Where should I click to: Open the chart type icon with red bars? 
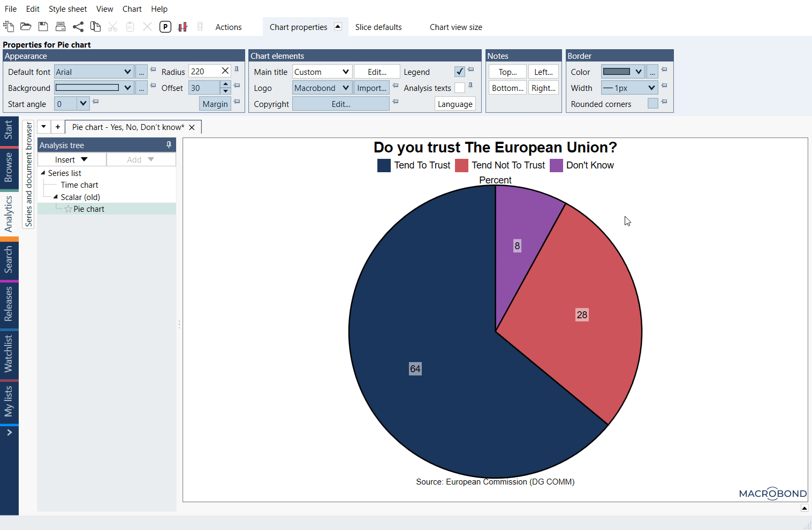pyautogui.click(x=183, y=26)
